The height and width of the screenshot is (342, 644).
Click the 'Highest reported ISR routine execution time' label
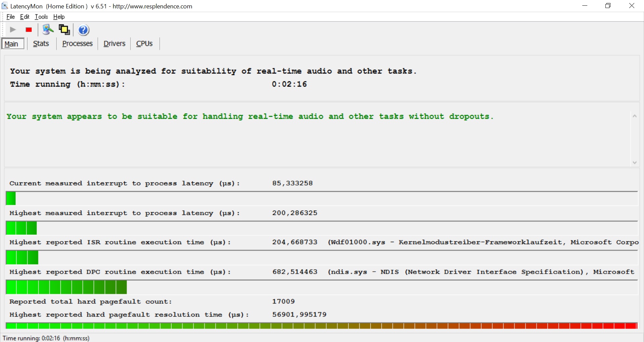(120, 242)
